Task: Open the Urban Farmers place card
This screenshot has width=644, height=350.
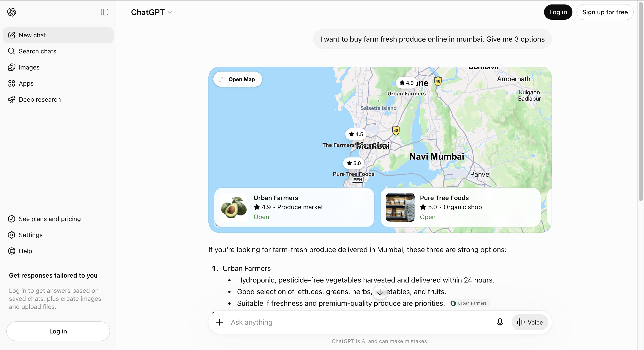Action: (x=294, y=207)
